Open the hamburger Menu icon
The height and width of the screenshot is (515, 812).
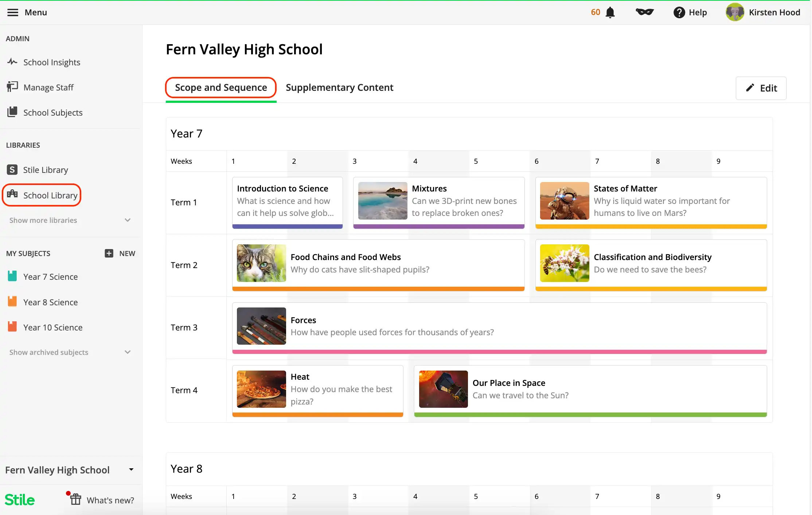click(12, 12)
